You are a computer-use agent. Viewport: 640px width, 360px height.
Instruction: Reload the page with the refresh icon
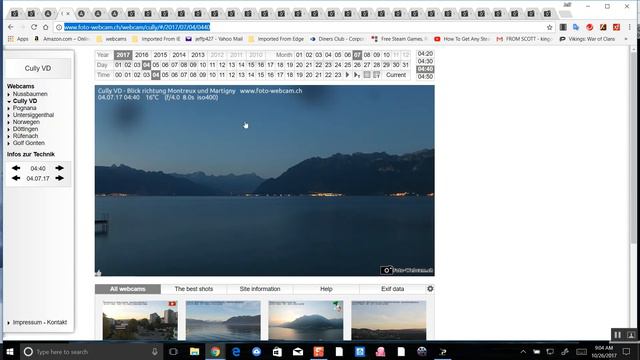pyautogui.click(x=34, y=27)
